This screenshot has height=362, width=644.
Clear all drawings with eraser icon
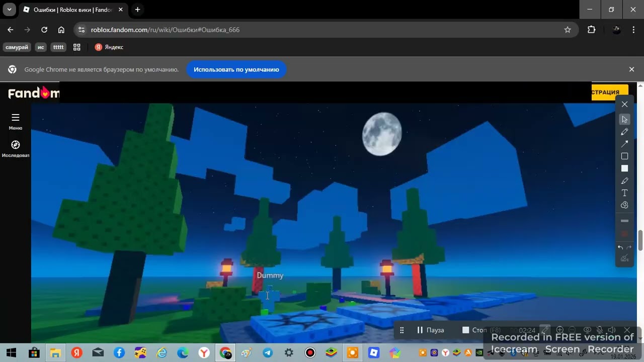tap(624, 259)
